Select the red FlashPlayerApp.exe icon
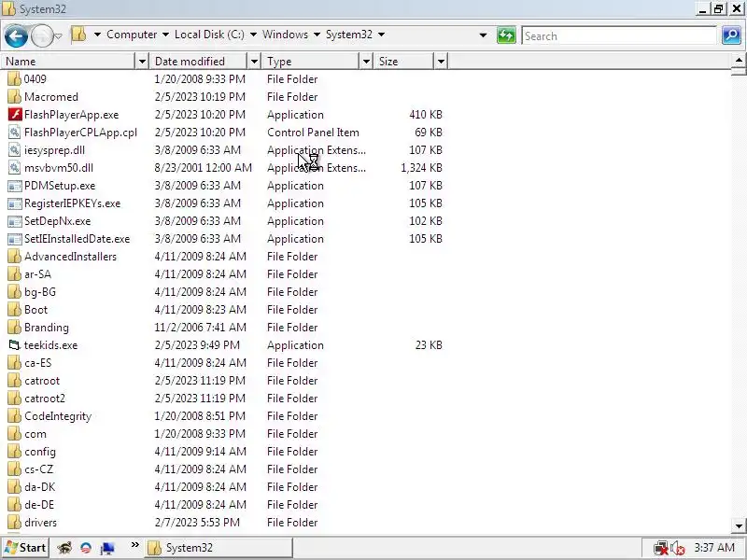This screenshot has height=560, width=747. click(15, 114)
